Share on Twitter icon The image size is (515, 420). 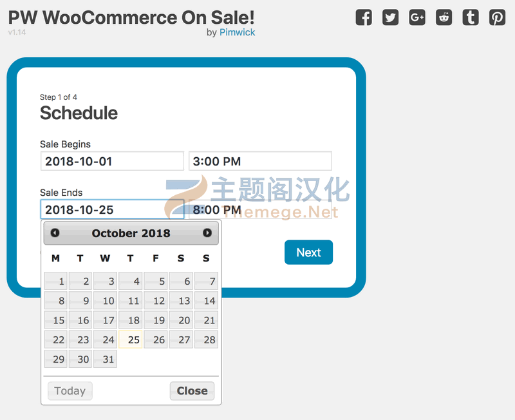(391, 17)
